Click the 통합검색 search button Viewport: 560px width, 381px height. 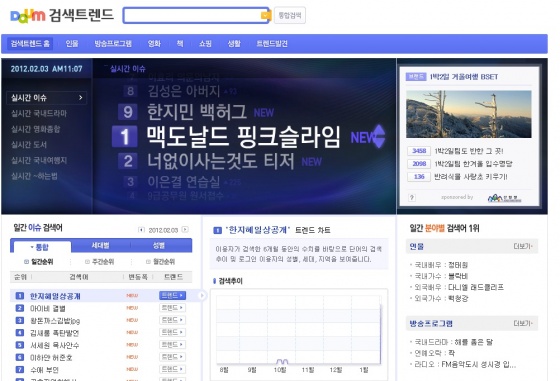tap(290, 15)
